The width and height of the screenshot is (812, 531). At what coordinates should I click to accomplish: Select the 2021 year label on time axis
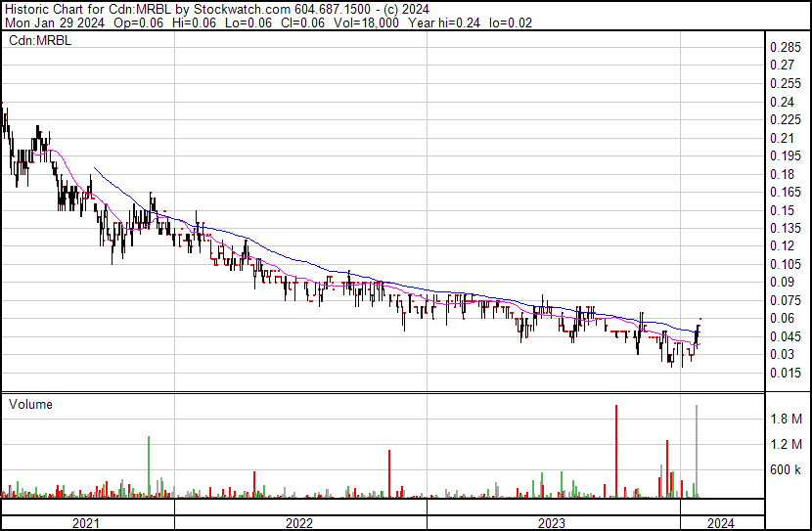87,523
